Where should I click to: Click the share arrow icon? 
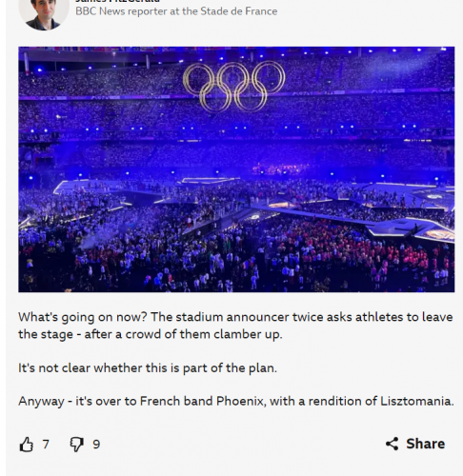click(392, 444)
